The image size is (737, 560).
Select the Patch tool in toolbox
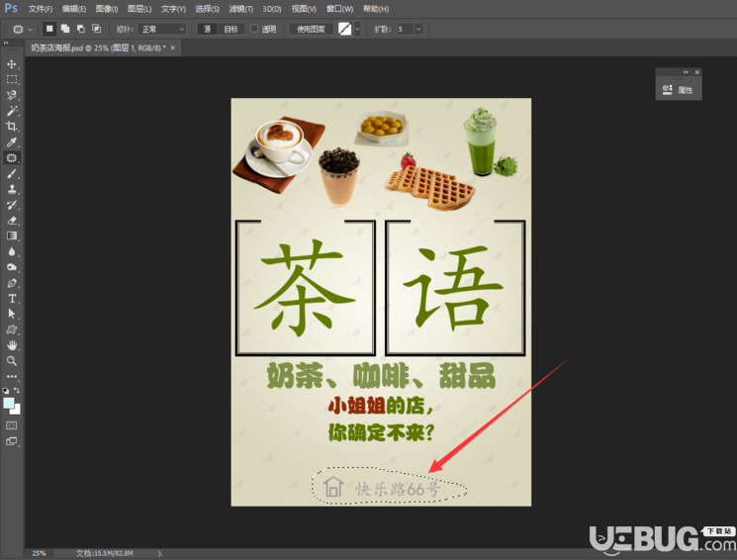coord(12,157)
